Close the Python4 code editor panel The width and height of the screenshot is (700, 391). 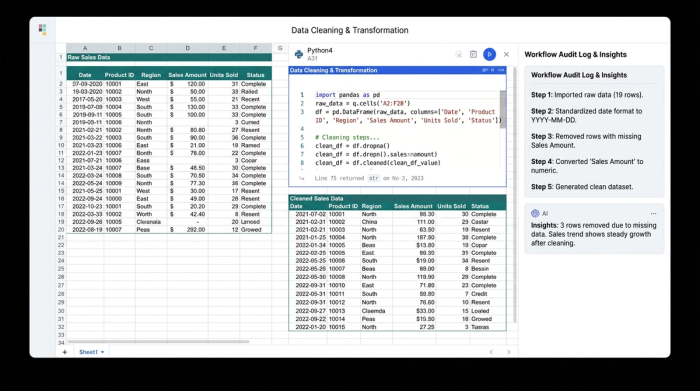506,54
